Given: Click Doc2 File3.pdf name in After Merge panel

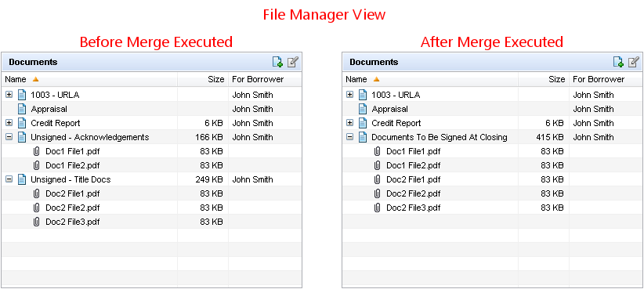Looking at the screenshot, I should point(414,208).
